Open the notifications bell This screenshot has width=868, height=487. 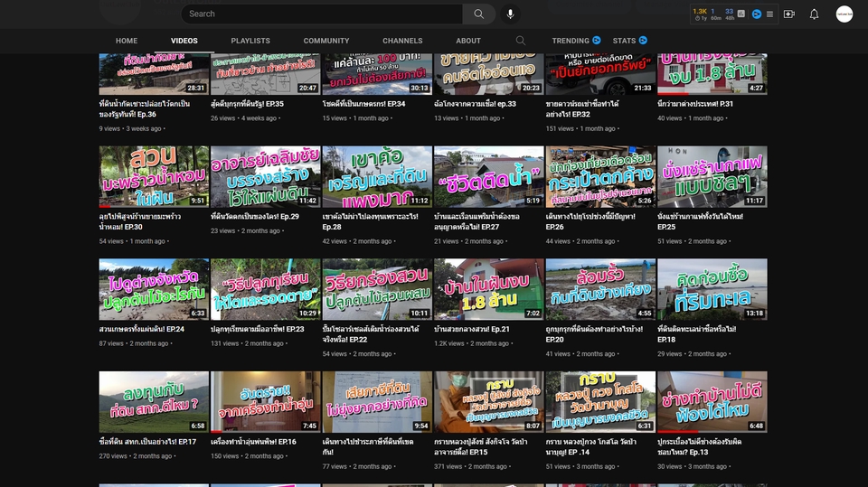tap(814, 14)
